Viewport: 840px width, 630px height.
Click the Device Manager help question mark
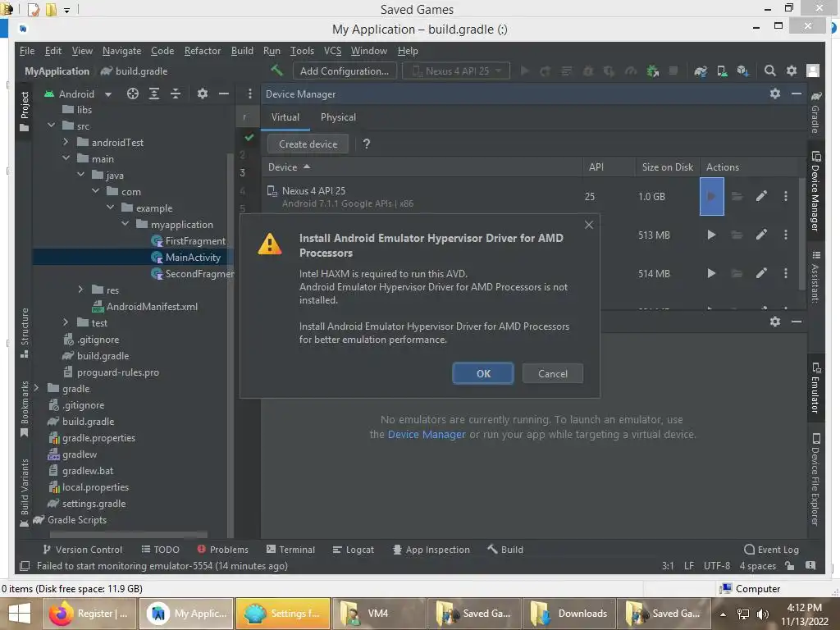367,144
